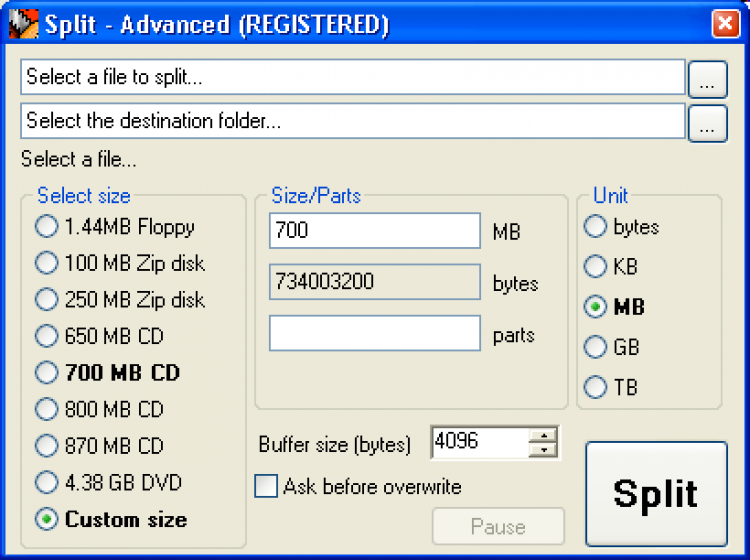Click the size field showing 700
Image resolution: width=750 pixels, height=560 pixels.
click(x=375, y=231)
